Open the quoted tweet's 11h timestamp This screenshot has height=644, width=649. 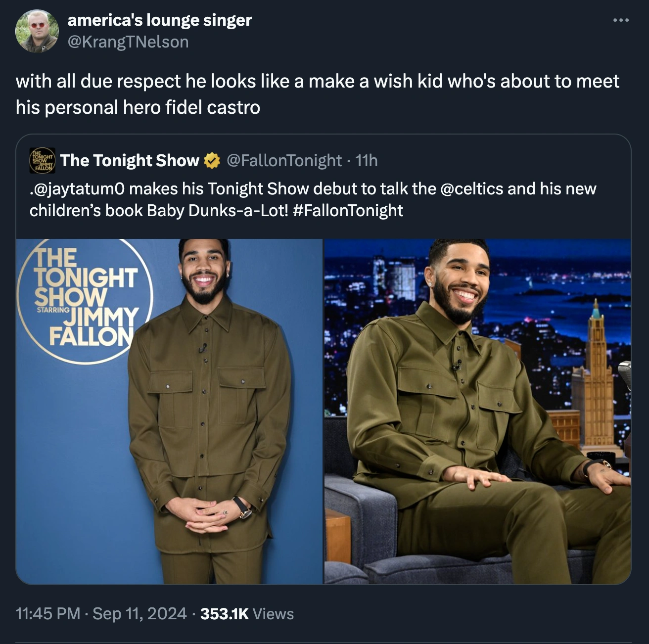(x=367, y=160)
